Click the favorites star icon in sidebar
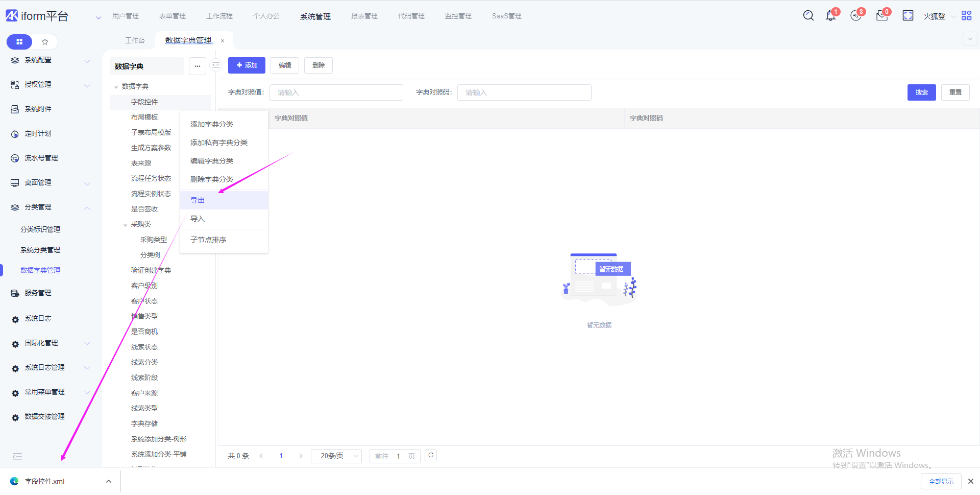Image resolution: width=980 pixels, height=495 pixels. (x=45, y=42)
